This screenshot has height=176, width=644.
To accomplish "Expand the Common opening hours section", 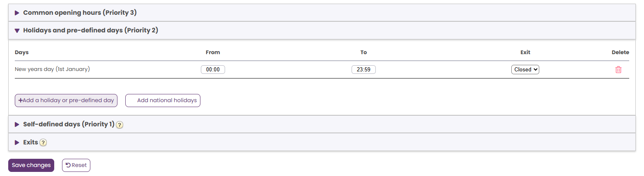I will [80, 13].
